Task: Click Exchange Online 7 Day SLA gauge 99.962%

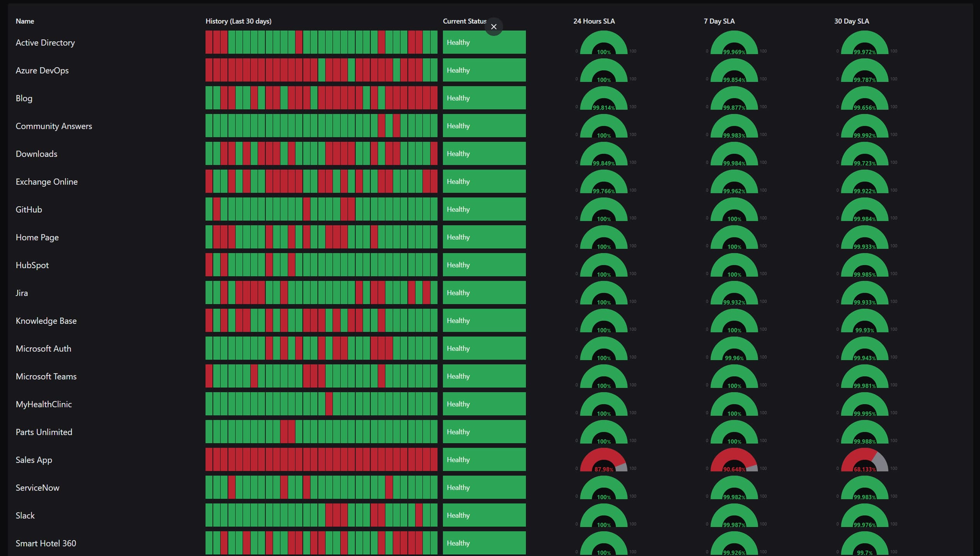Action: (734, 182)
